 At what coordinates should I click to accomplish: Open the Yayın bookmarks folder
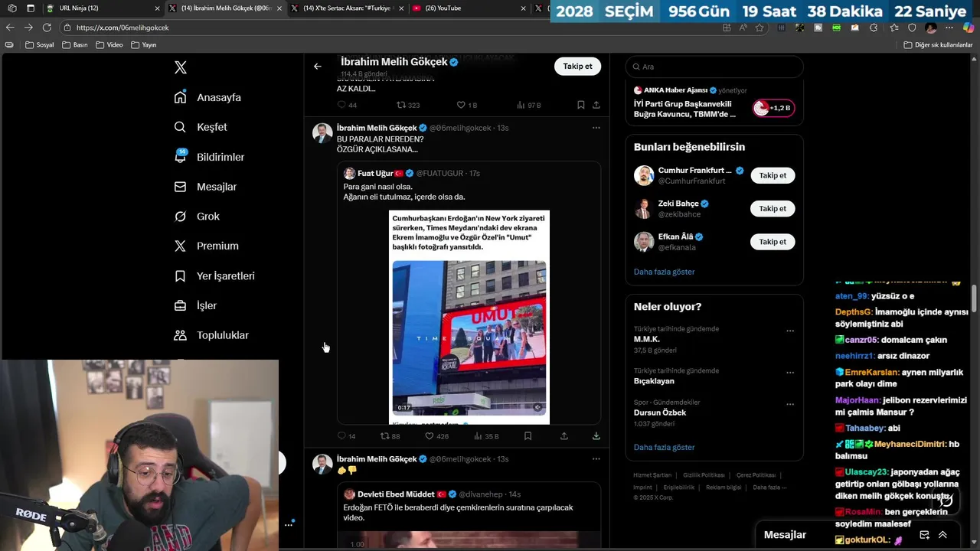click(x=144, y=45)
